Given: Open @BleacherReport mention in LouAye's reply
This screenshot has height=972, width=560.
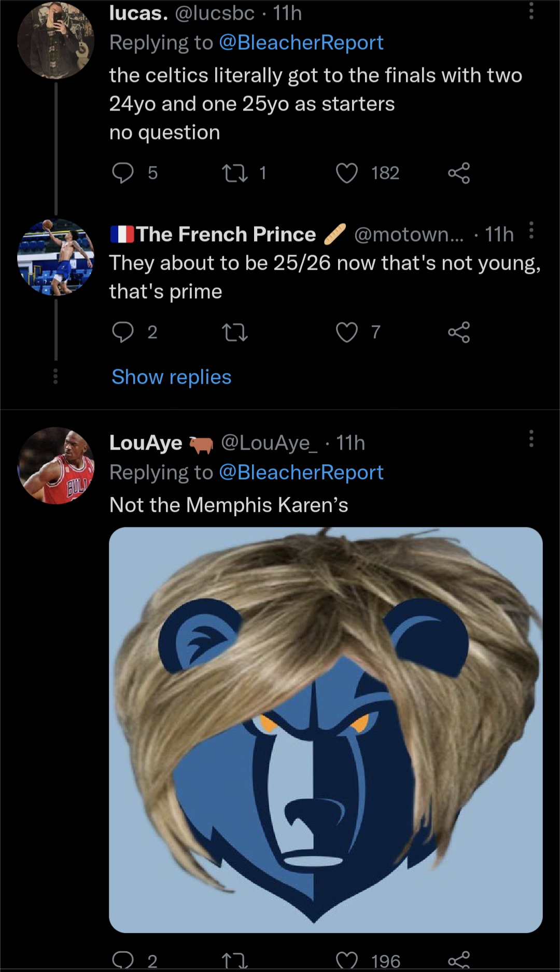Looking at the screenshot, I should [301, 473].
